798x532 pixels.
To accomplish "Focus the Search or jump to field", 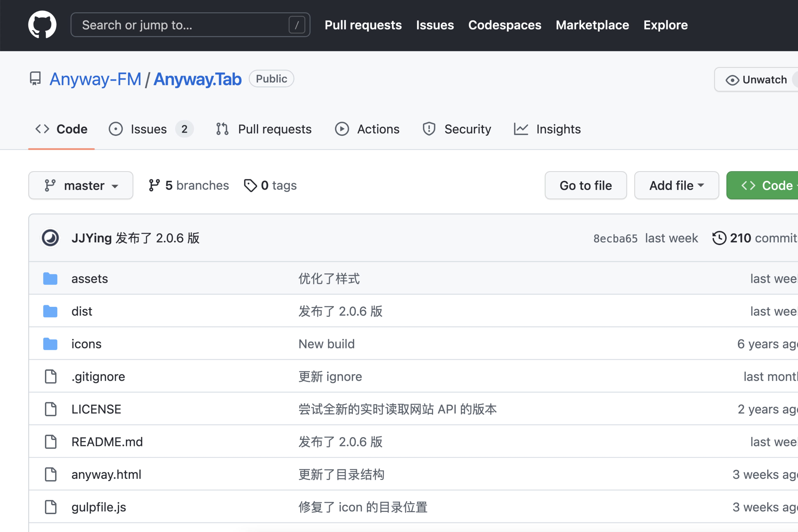I will (x=190, y=25).
